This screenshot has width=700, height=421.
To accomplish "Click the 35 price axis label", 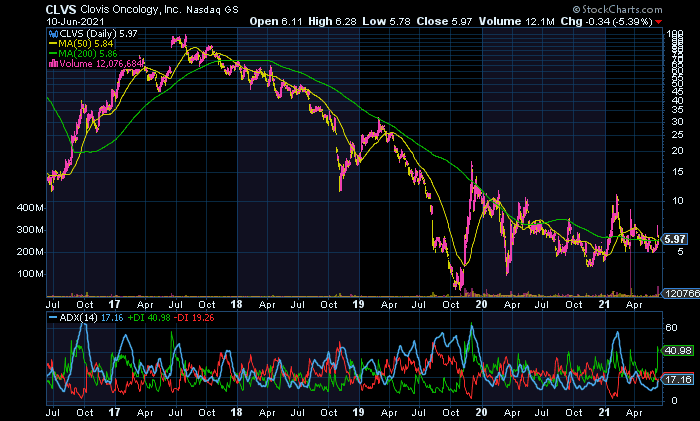I will pyautogui.click(x=678, y=110).
